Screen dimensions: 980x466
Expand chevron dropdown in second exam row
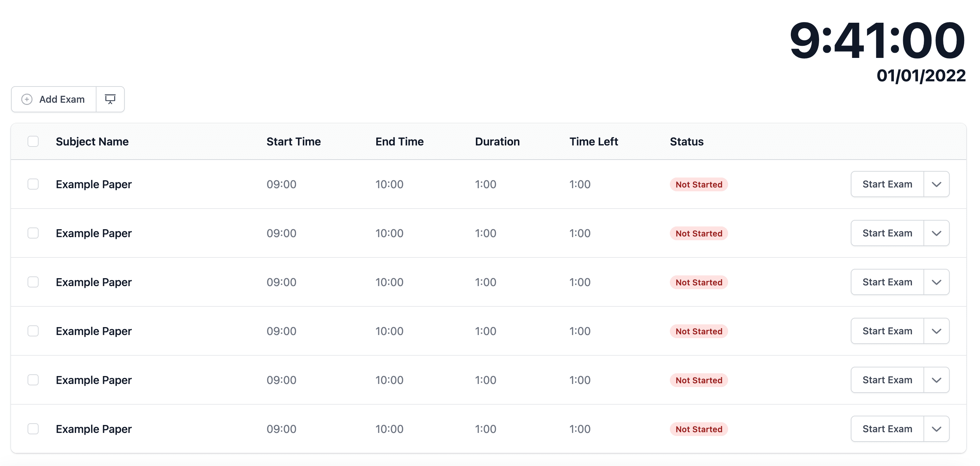[x=937, y=233]
